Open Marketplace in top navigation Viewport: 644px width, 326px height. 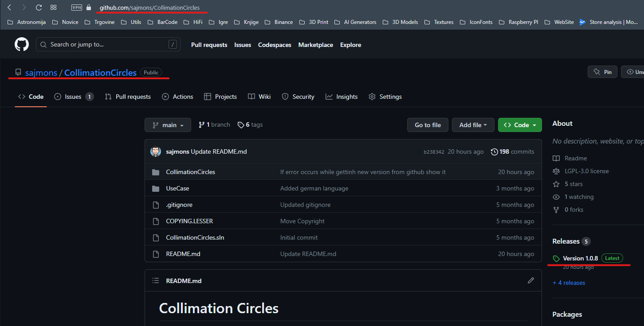[x=315, y=45]
